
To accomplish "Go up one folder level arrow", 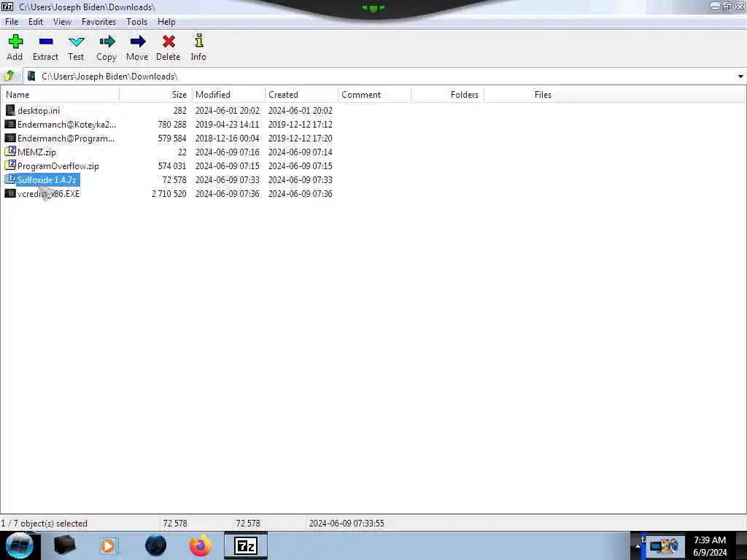I will [x=9, y=76].
